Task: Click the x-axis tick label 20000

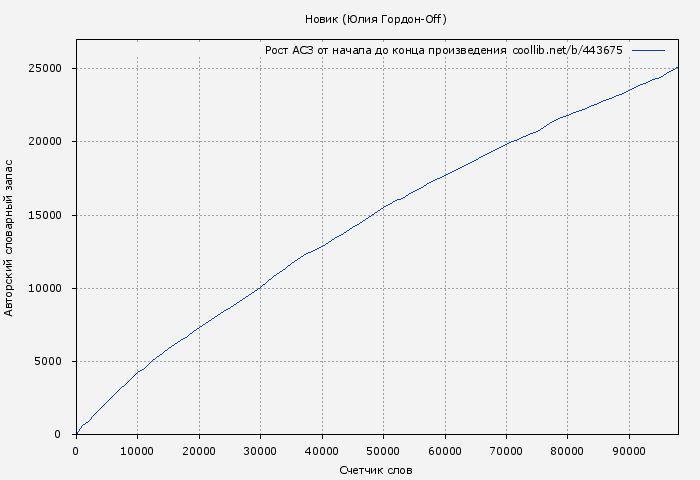Action: pos(199,451)
